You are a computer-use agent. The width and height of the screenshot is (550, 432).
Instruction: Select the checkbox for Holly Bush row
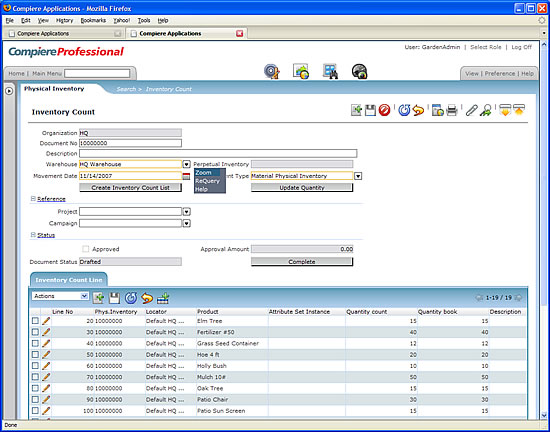point(35,366)
